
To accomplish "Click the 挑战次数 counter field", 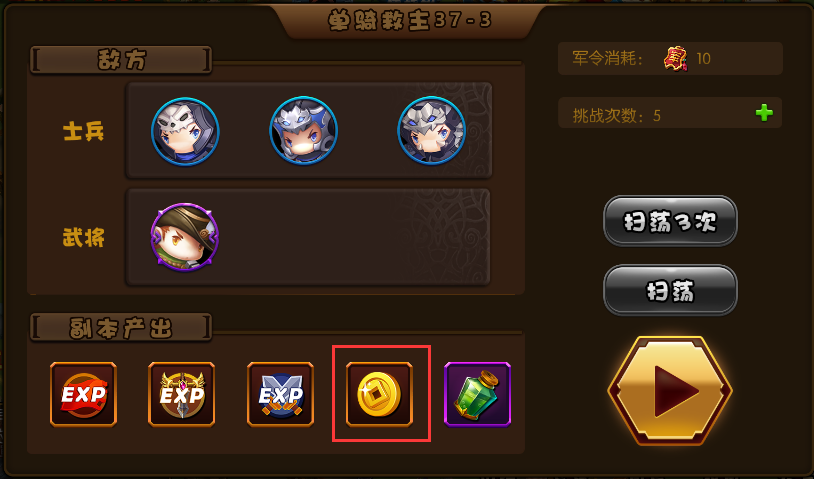I will coord(670,113).
